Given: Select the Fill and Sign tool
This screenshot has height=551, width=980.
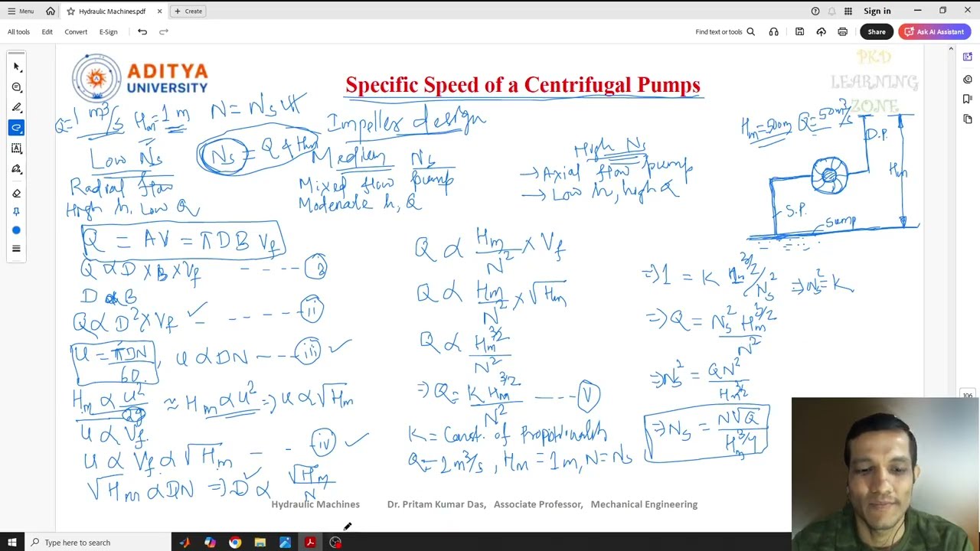Looking at the screenshot, I should 16,169.
